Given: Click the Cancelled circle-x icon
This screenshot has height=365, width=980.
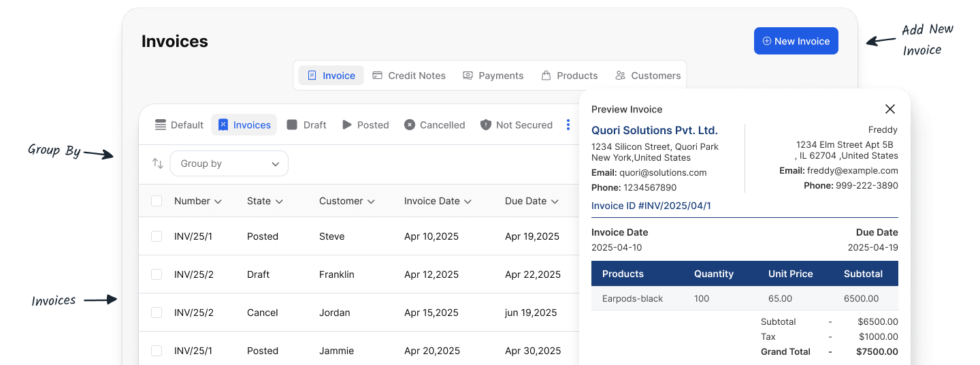Looking at the screenshot, I should click(x=410, y=125).
